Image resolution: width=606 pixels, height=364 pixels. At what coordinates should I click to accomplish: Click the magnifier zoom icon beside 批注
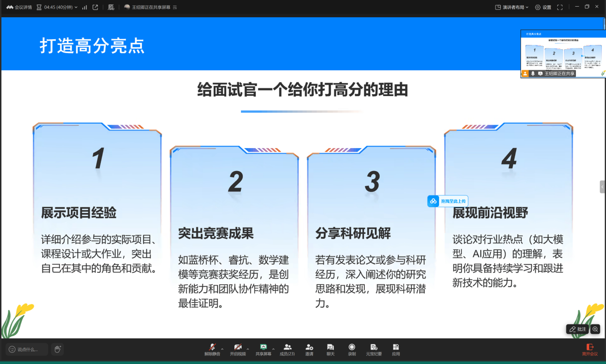(595, 329)
